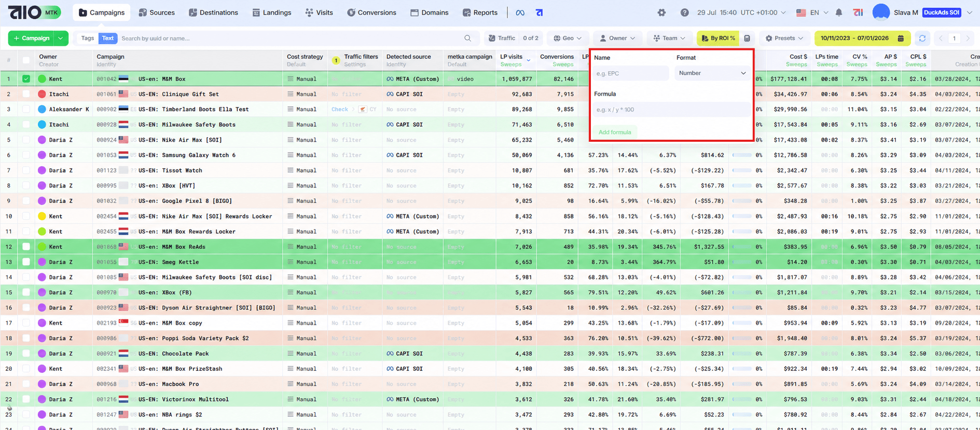Image resolution: width=980 pixels, height=430 pixels.
Task: Check the Nike Air Max [SOI] row checkbox
Action: 26,140
